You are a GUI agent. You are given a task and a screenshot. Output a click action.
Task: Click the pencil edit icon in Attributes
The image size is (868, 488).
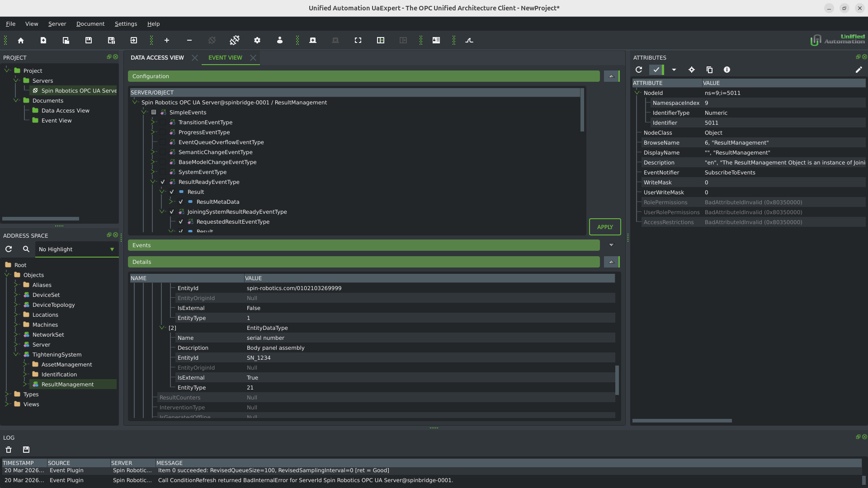click(859, 70)
